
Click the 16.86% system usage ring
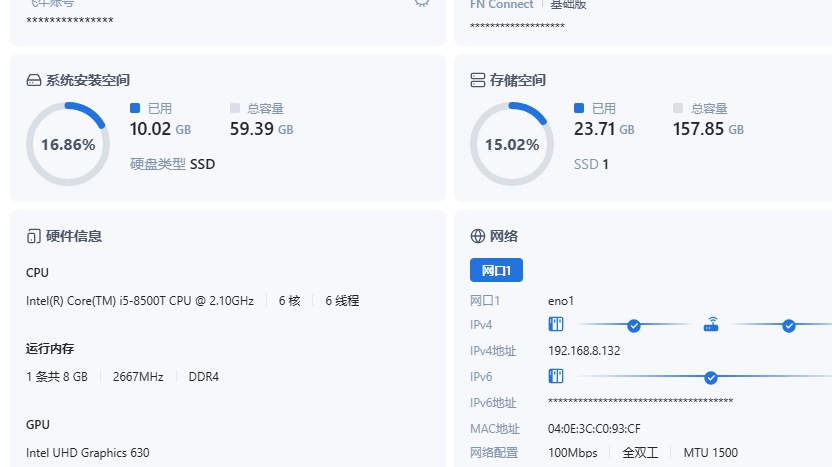pos(68,144)
